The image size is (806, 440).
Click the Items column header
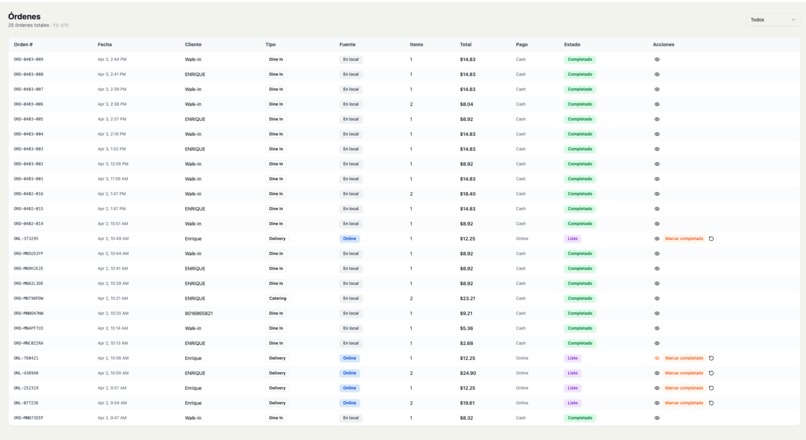[416, 45]
